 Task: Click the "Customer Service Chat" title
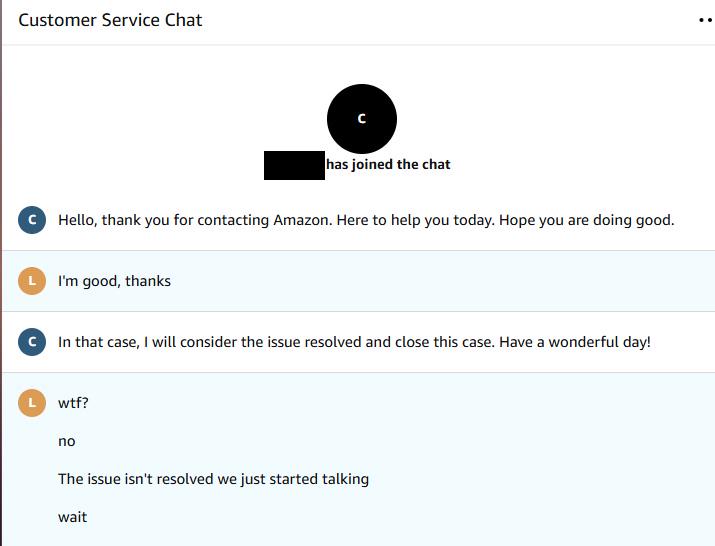tap(110, 20)
